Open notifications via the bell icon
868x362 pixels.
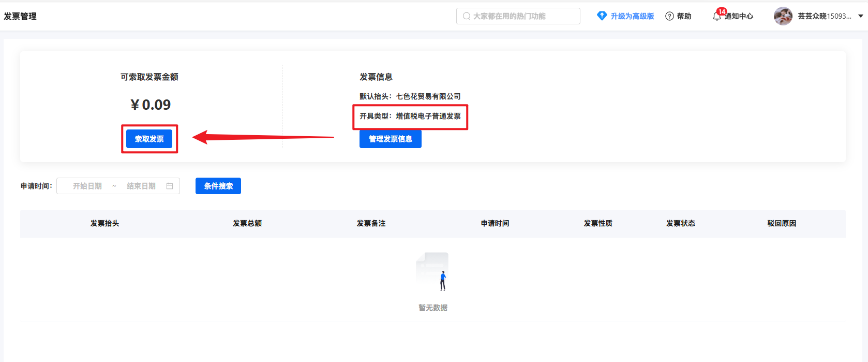click(716, 17)
